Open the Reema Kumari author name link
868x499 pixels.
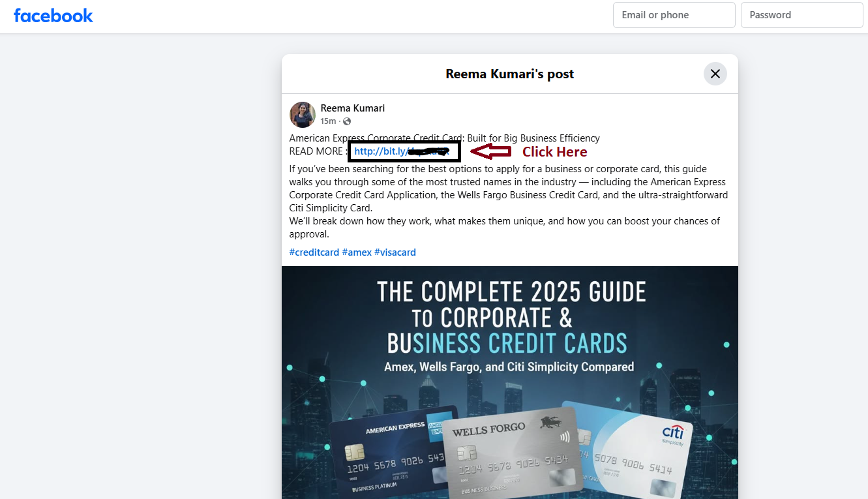coord(353,108)
